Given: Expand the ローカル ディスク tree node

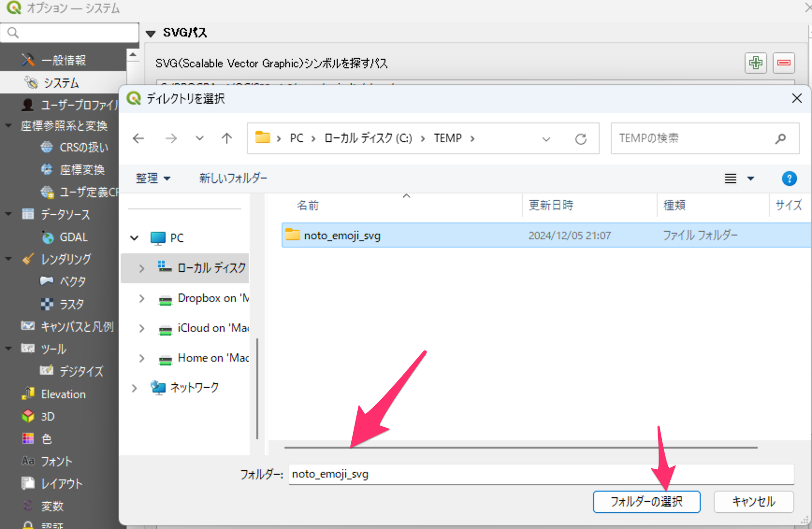Looking at the screenshot, I should point(142,268).
